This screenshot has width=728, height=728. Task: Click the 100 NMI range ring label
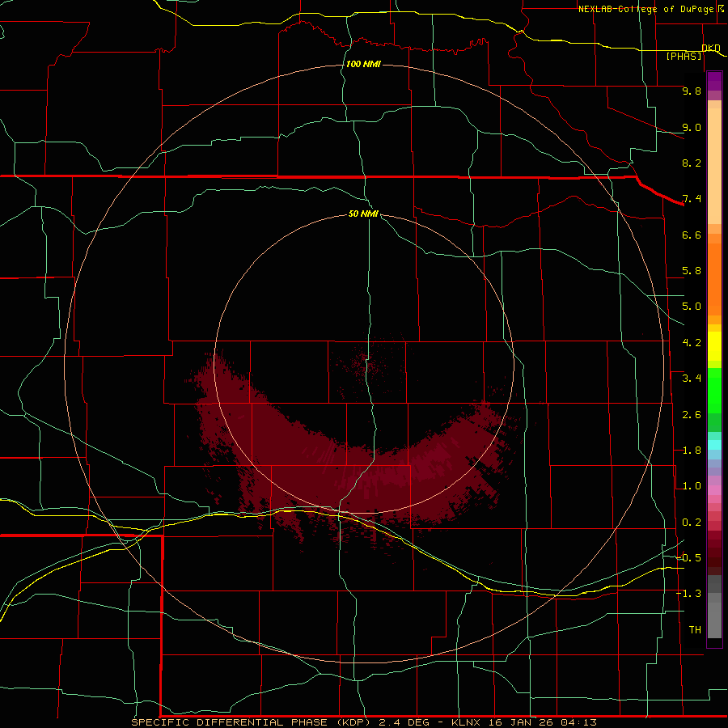(x=363, y=64)
